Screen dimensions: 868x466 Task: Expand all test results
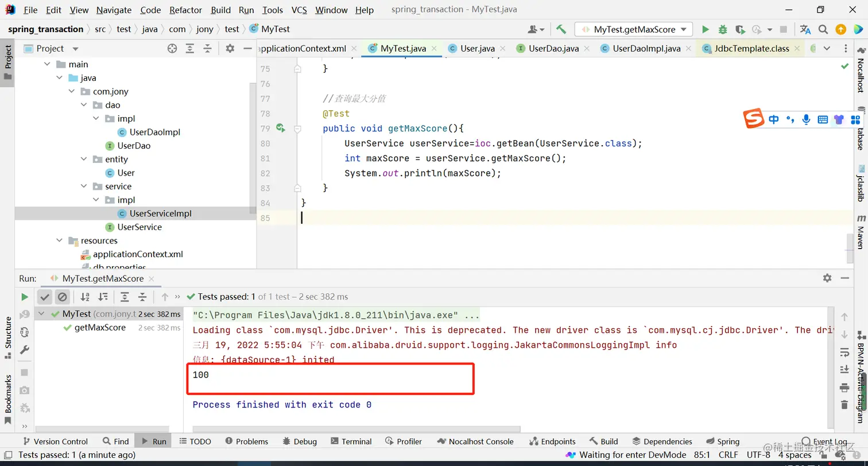coord(125,297)
